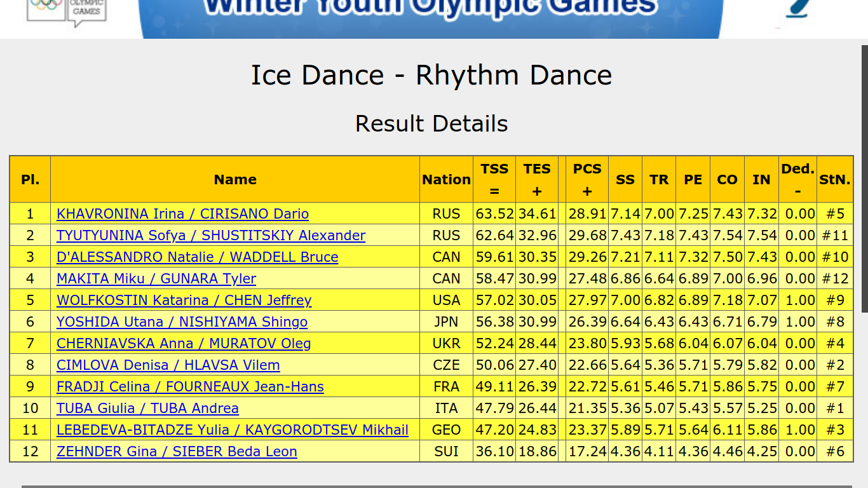868x488 pixels.
Task: Click the Winter Youth Olympic Games banner
Action: [x=430, y=19]
